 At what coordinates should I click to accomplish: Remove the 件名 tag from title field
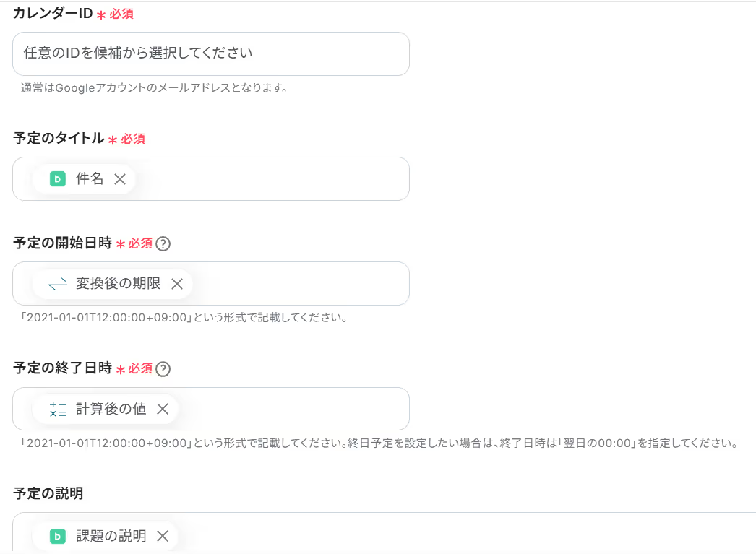tap(120, 179)
